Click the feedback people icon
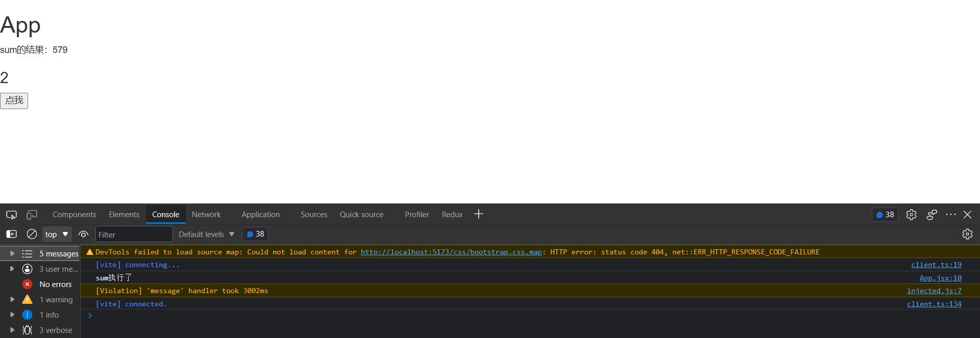980x338 pixels. tap(932, 215)
